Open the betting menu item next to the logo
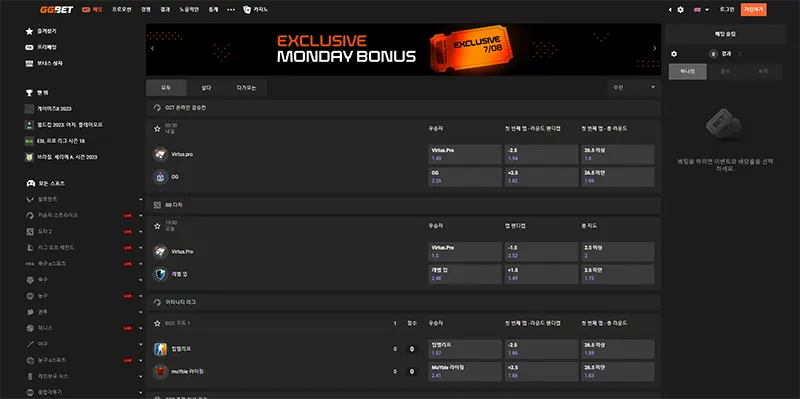800x399 pixels. click(x=93, y=9)
